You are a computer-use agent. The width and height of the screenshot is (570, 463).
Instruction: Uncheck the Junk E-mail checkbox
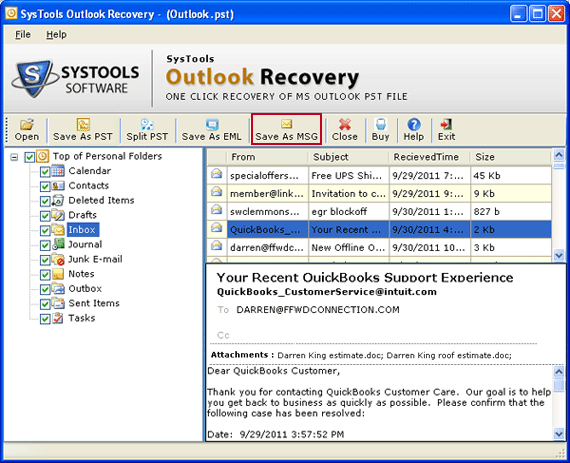tap(45, 260)
